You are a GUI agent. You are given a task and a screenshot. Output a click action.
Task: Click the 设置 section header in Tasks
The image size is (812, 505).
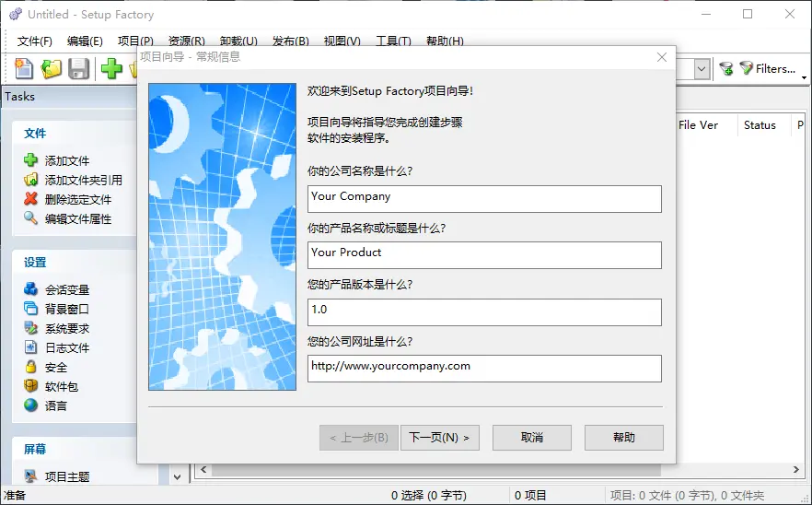click(35, 263)
